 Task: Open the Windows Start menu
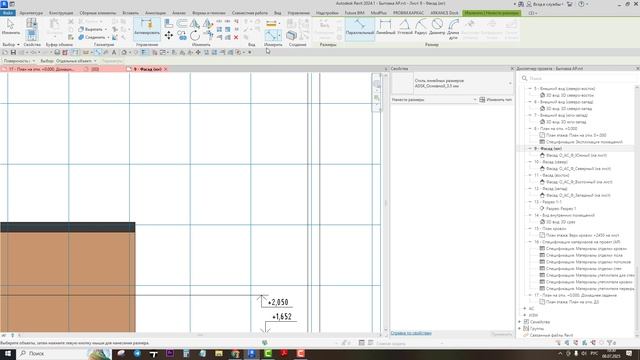coord(7,353)
